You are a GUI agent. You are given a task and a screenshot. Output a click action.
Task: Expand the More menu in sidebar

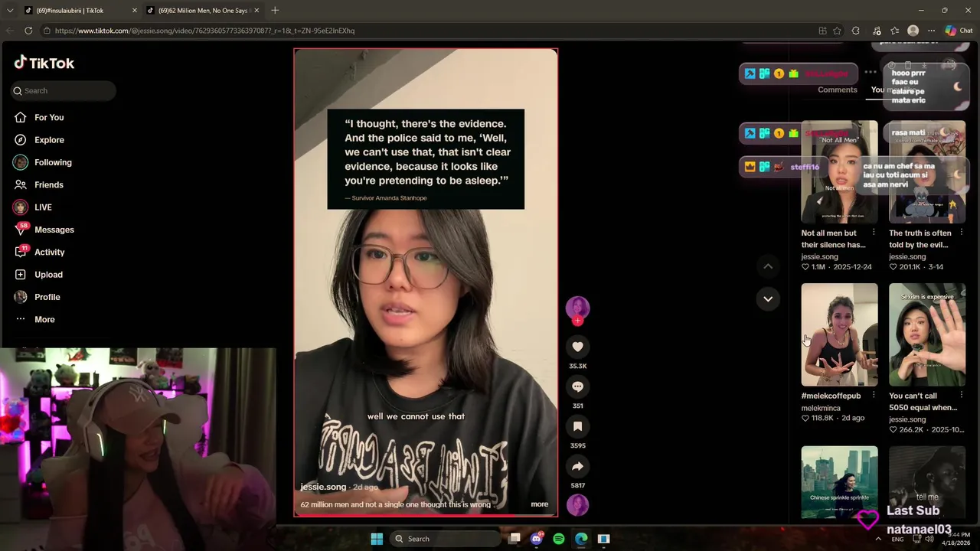click(x=44, y=319)
